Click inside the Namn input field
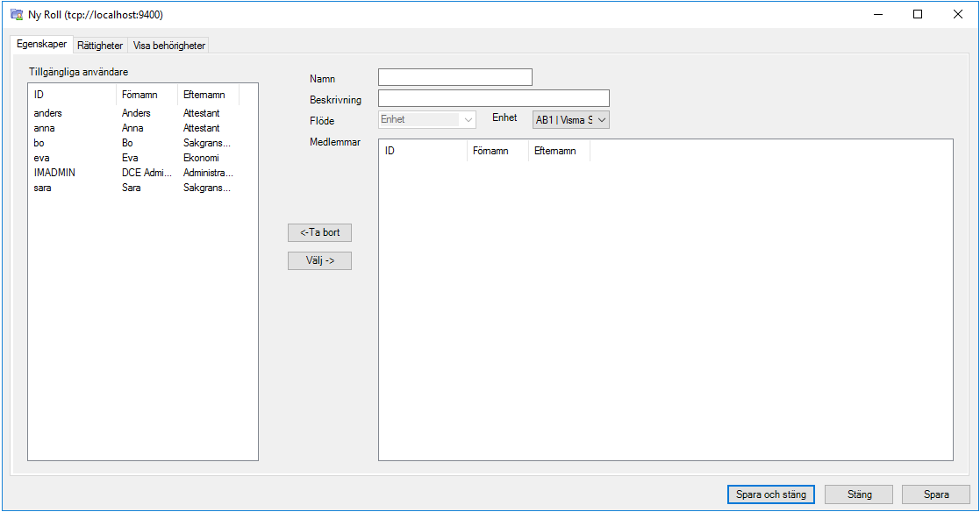 pos(454,76)
